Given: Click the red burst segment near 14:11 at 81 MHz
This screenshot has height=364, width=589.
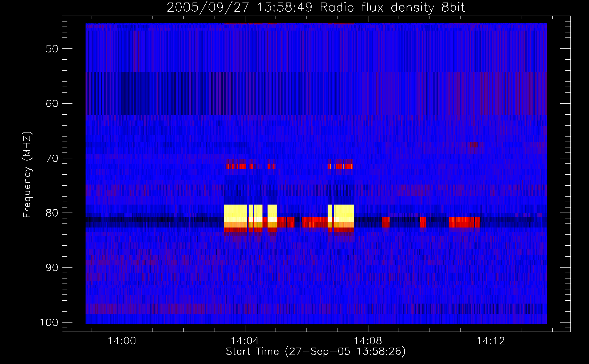Looking at the screenshot, I should coord(465,222).
